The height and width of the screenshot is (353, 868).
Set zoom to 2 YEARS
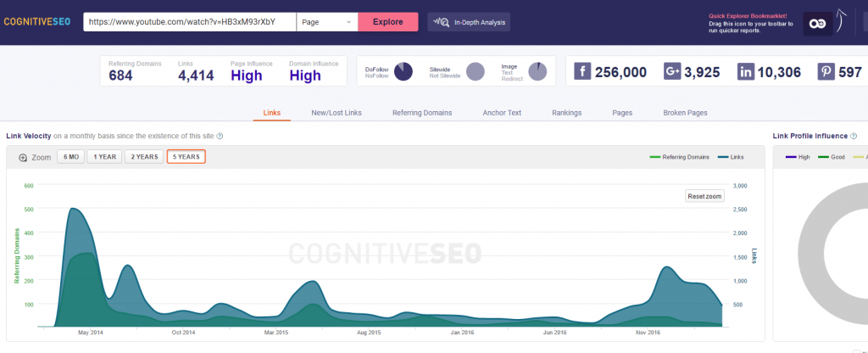tap(144, 157)
